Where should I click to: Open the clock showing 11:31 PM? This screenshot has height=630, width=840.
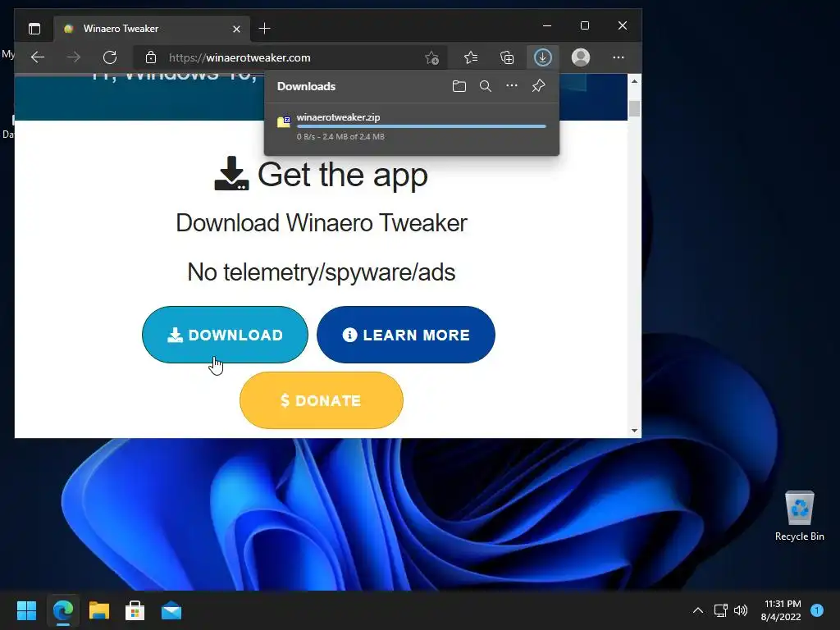coord(781,610)
